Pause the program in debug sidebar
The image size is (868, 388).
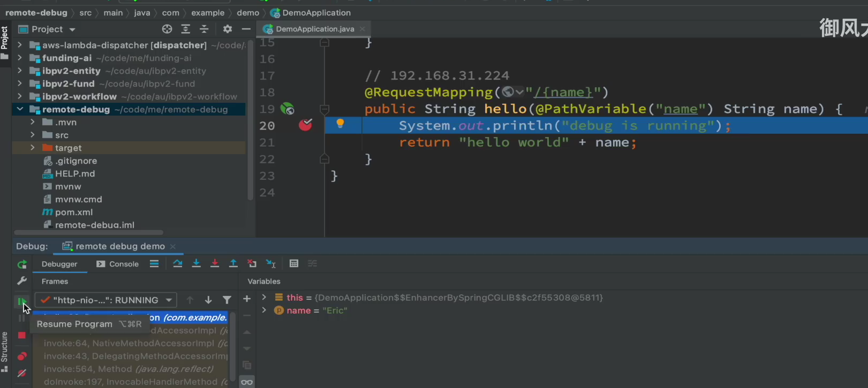tap(21, 318)
